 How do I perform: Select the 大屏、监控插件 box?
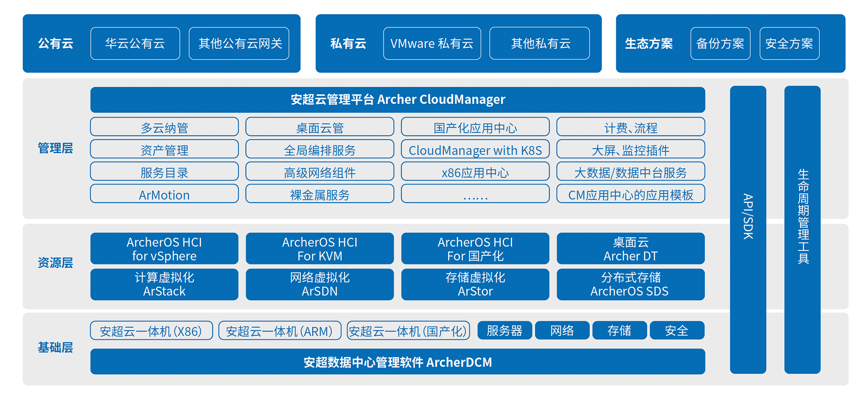(630, 149)
